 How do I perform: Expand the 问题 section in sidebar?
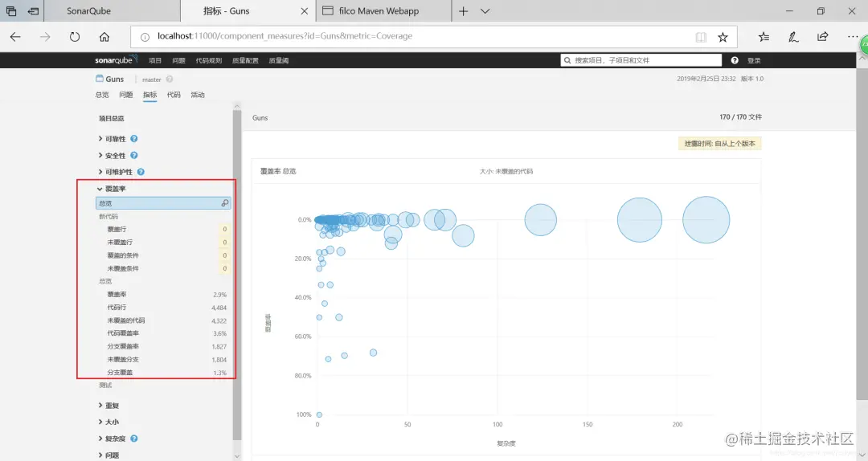coord(109,455)
